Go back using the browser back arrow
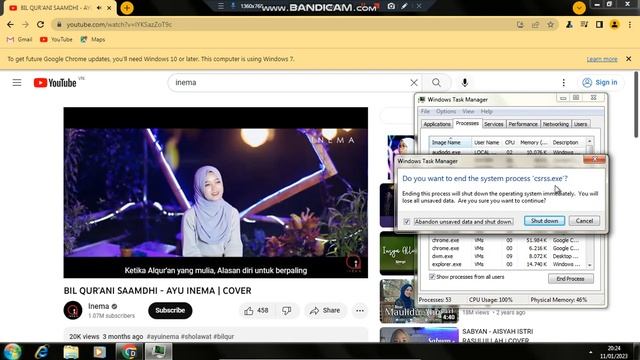640x360 pixels. coord(10,24)
